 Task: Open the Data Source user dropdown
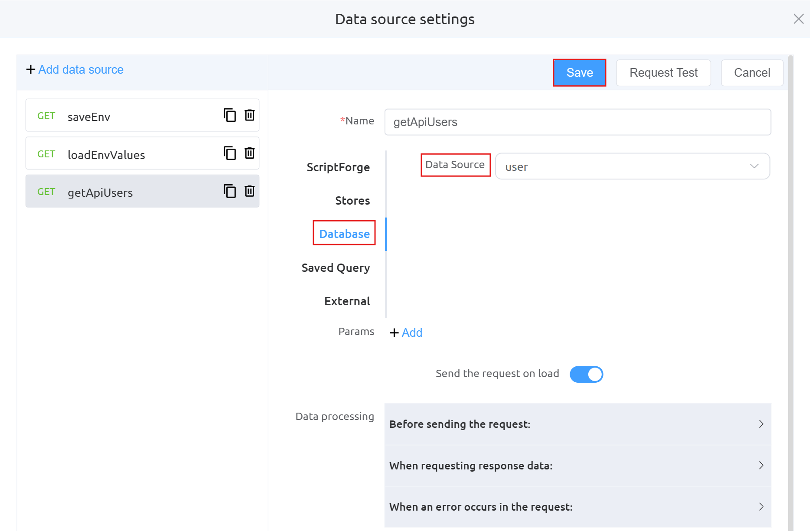(x=632, y=166)
